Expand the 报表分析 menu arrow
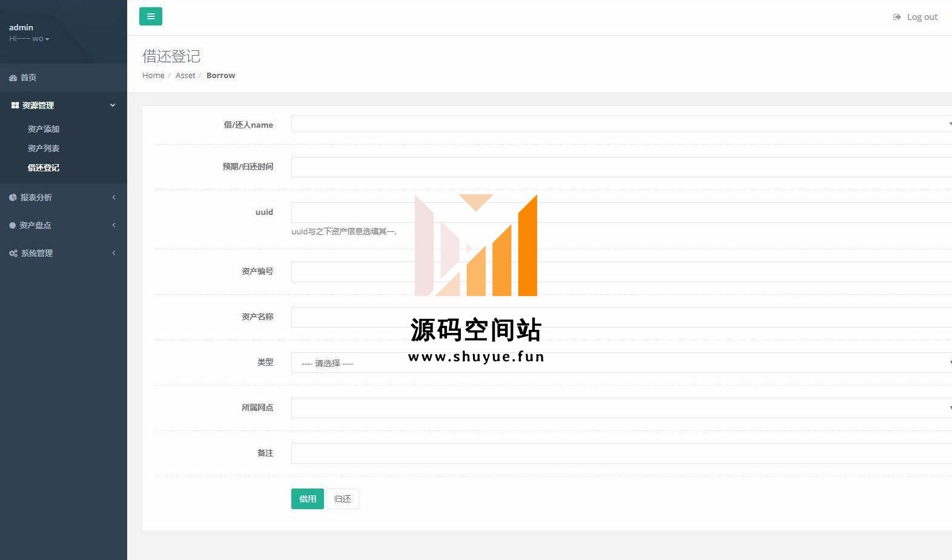 (x=113, y=197)
